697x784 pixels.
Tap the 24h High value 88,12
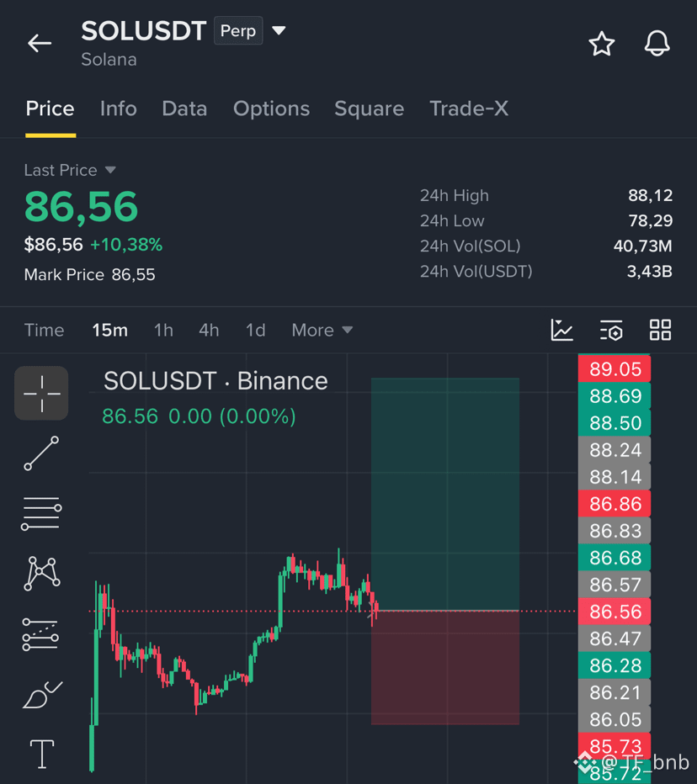pos(650,195)
